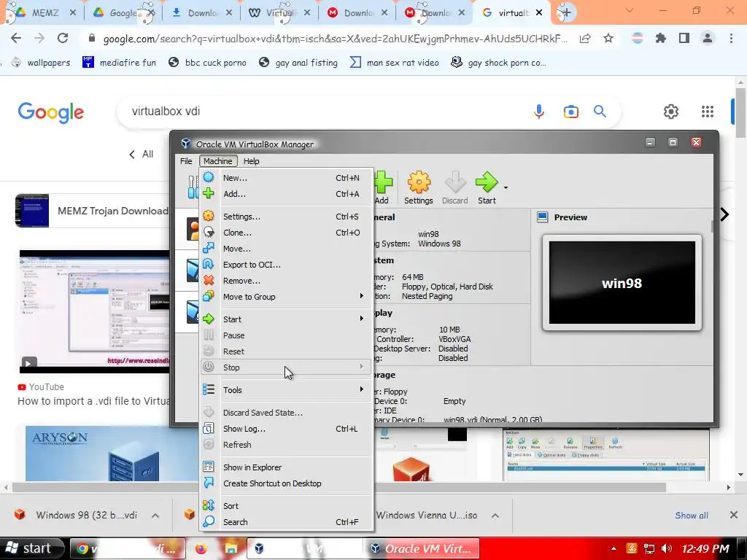Image resolution: width=747 pixels, height=560 pixels.
Task: Choose Discard Saved State menu entry
Action: 286,413
